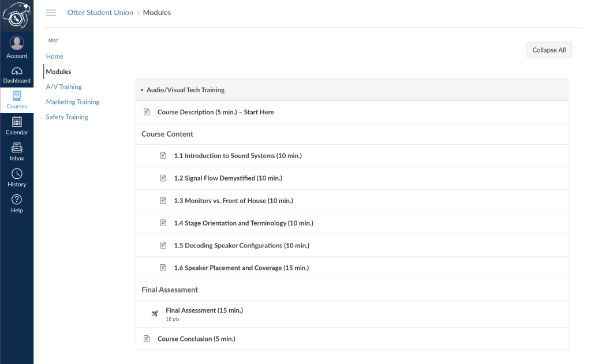
Task: Open A/V Training navigation link
Action: [x=63, y=87]
